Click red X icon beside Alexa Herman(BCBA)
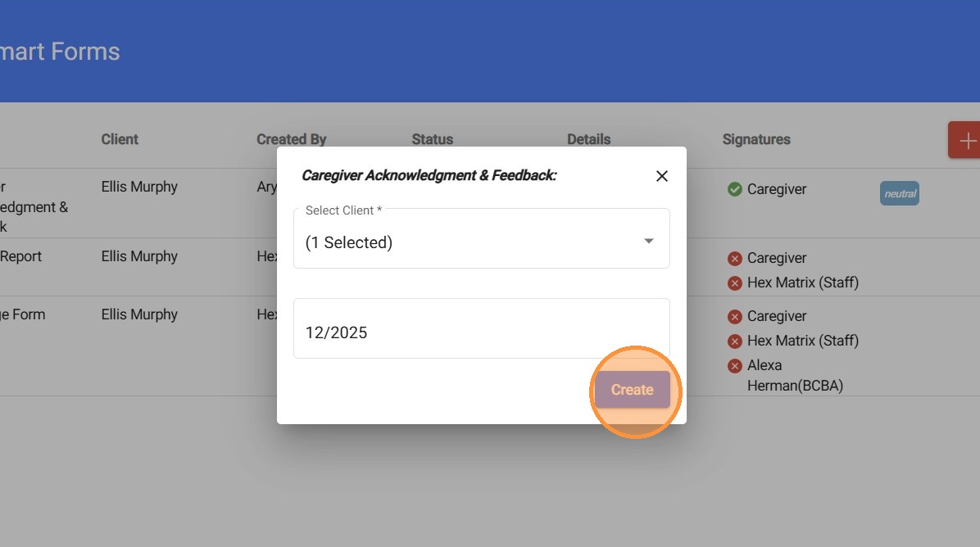The height and width of the screenshot is (547, 980). (734, 365)
